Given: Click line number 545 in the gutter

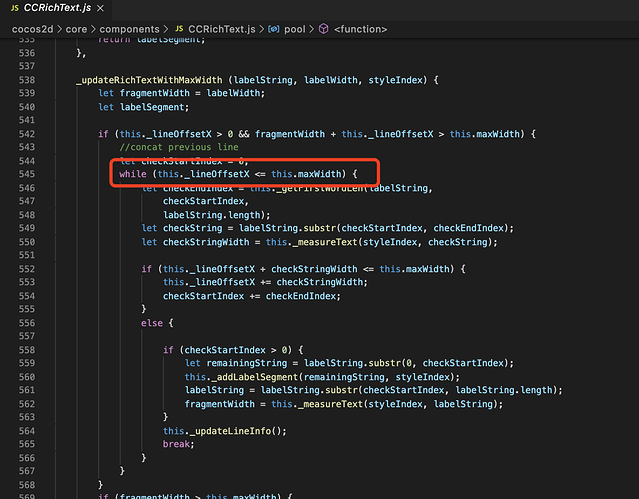Looking at the screenshot, I should (x=27, y=174).
